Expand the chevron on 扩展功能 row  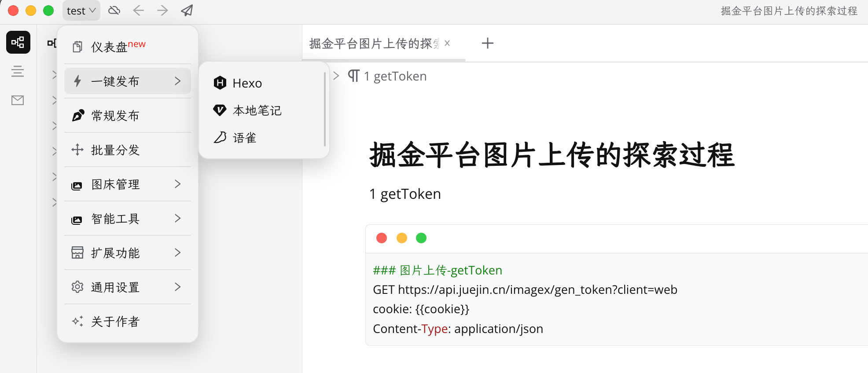coord(178,252)
